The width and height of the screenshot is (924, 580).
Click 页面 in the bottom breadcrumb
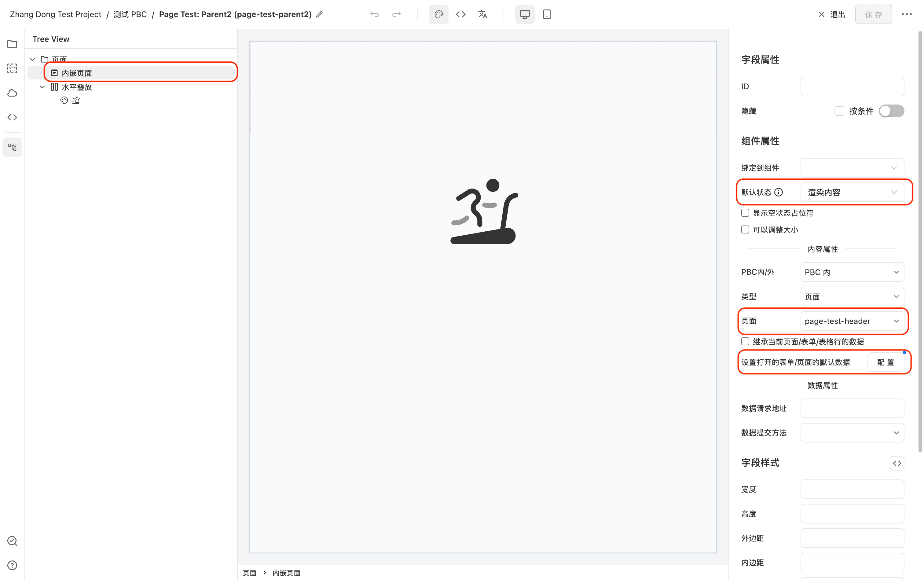pyautogui.click(x=249, y=573)
